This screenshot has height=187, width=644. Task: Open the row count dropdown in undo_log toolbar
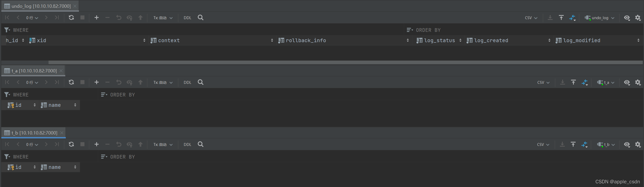(x=32, y=18)
